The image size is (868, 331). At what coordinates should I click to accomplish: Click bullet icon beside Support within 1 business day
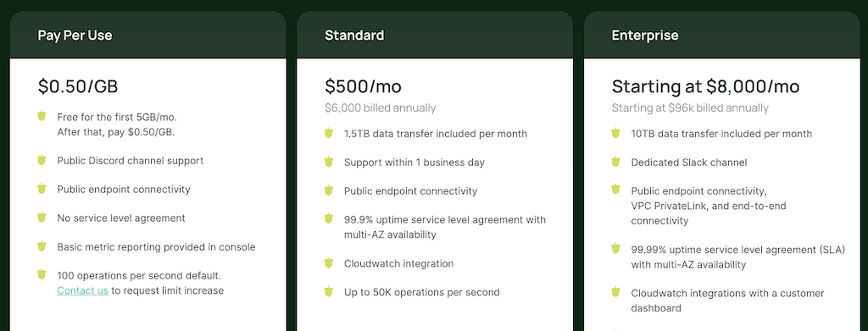(329, 162)
